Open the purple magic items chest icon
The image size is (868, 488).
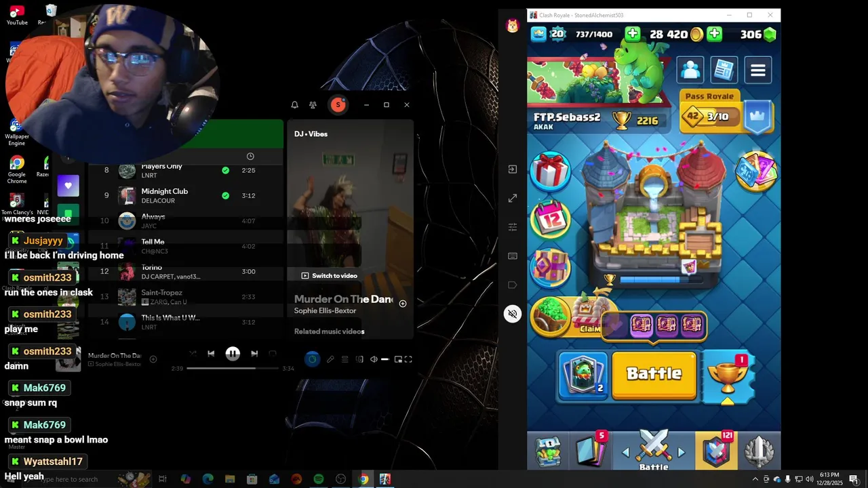pos(551,268)
